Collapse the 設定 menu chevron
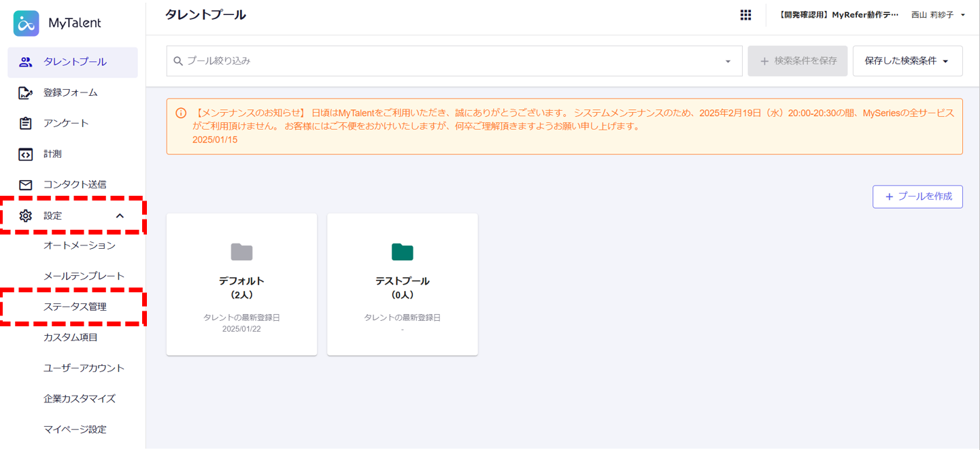 [120, 216]
